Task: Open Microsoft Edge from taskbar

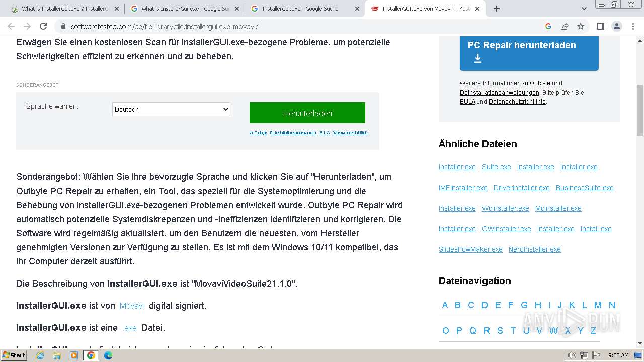Action: (x=108, y=355)
